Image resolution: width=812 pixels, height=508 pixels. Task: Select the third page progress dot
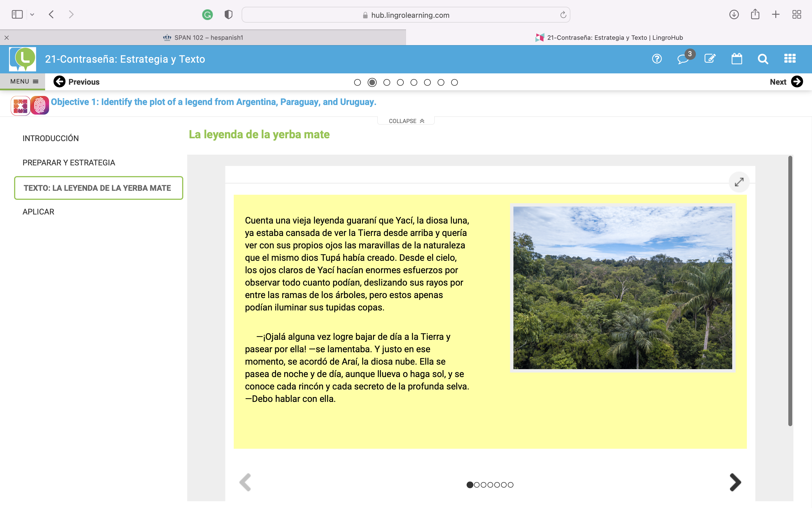click(387, 82)
